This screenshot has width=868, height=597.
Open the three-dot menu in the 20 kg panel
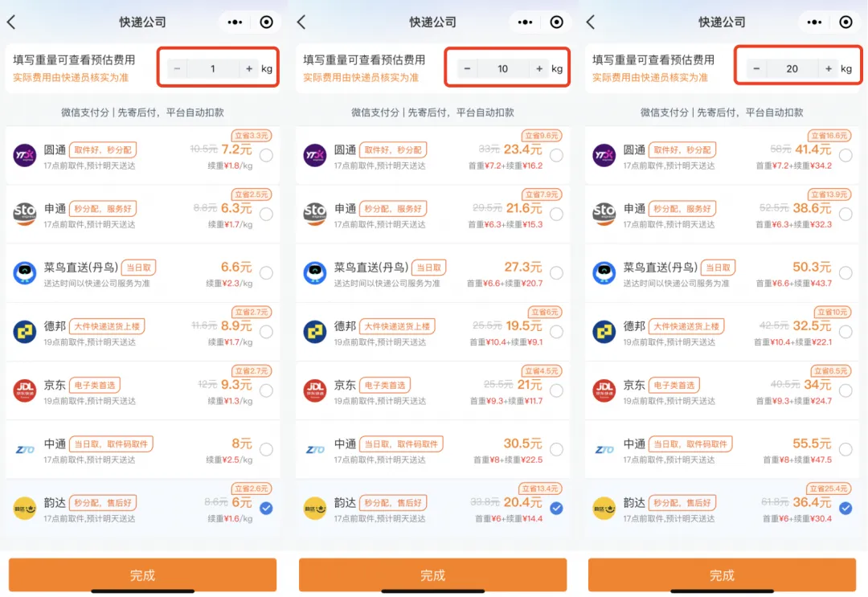[x=814, y=22]
